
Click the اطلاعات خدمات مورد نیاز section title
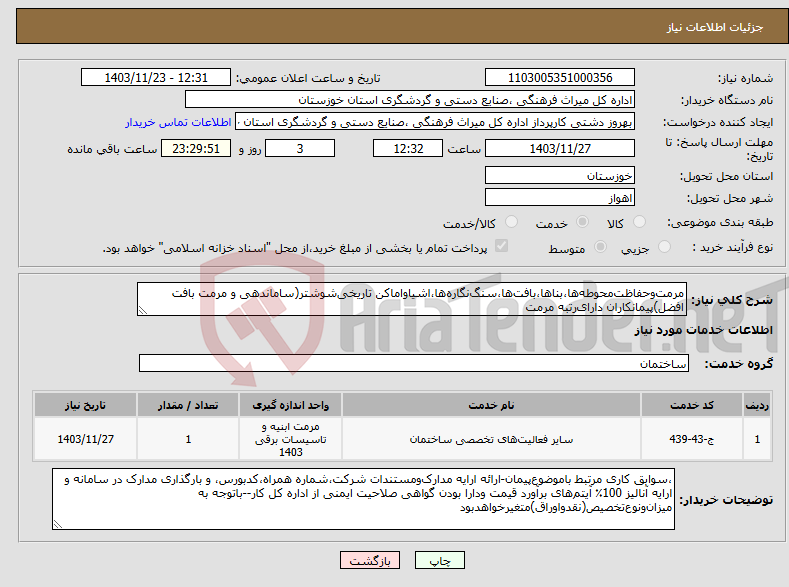(x=703, y=330)
